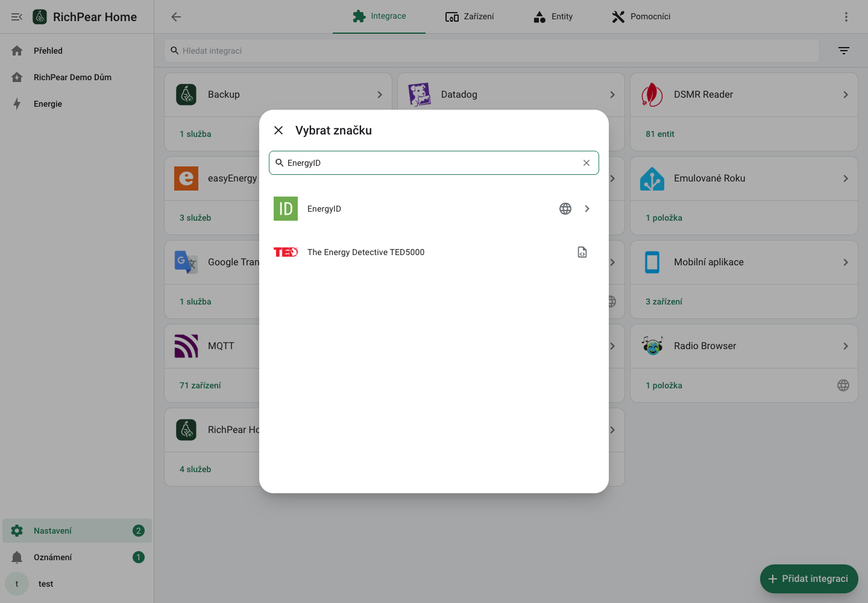Open the 71 zařízení link
This screenshot has height=603, width=868.
(x=200, y=385)
